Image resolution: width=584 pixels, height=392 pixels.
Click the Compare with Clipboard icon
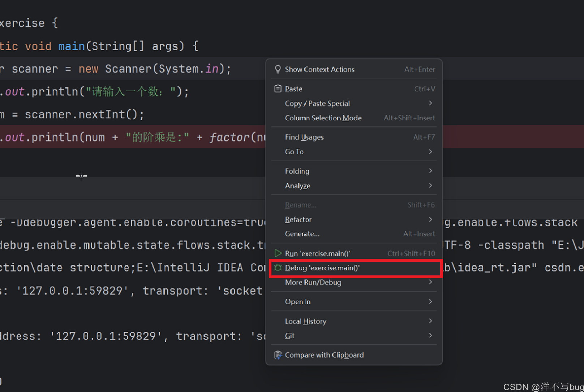(278, 355)
